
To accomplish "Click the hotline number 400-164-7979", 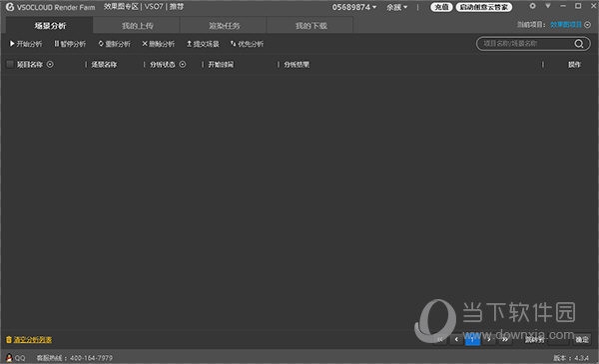I will (x=91, y=358).
